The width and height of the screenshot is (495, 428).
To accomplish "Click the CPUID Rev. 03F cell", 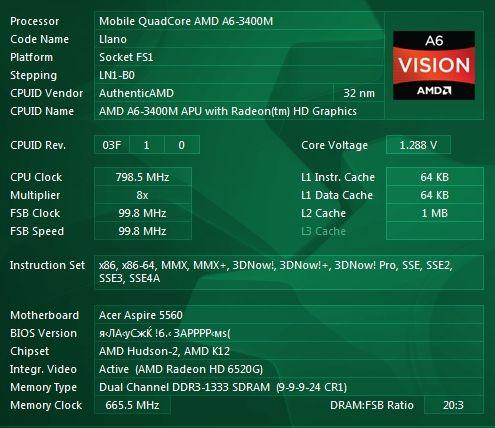I will (x=112, y=145).
